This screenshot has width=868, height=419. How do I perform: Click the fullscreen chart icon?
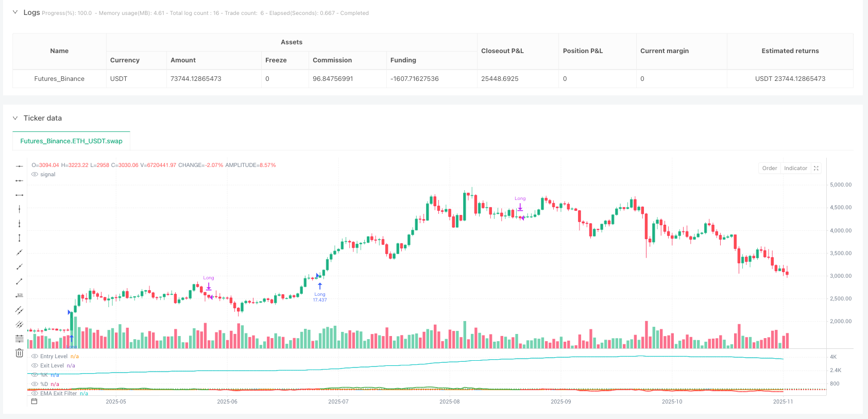pyautogui.click(x=816, y=168)
